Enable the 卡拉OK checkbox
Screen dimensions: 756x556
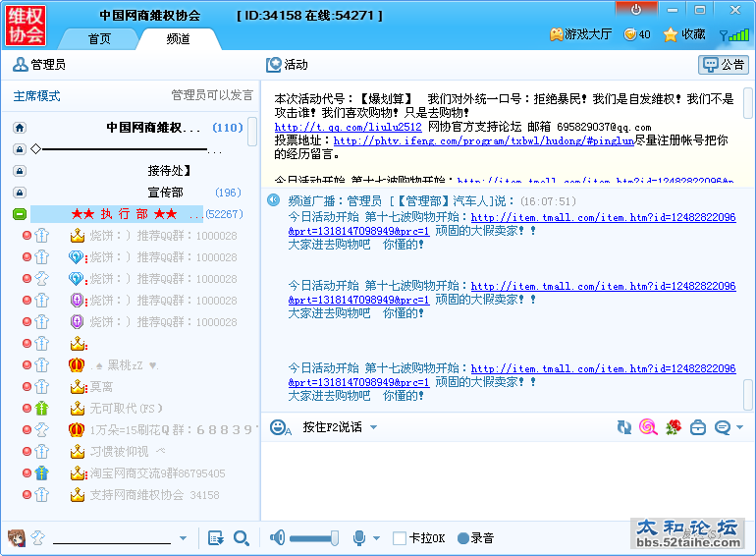[400, 538]
